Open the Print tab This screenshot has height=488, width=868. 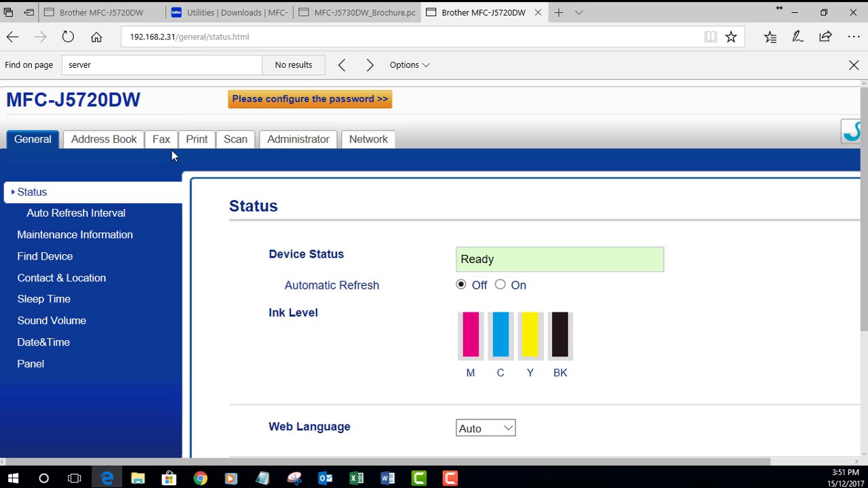[x=197, y=139]
